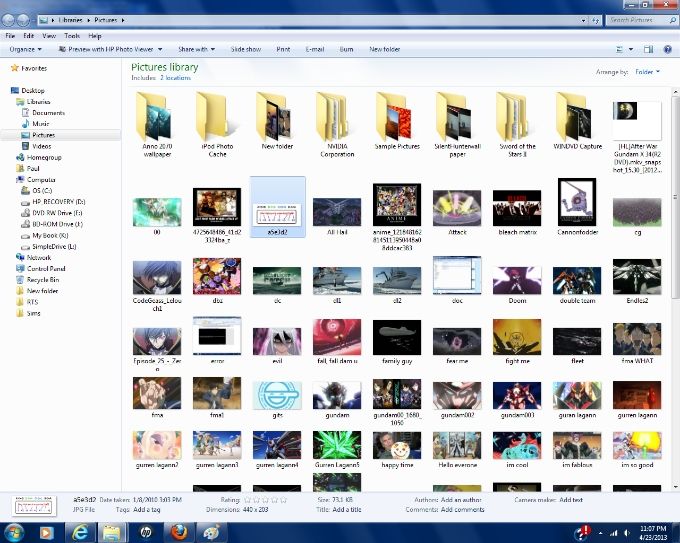Select the bleach matrix thumbnail
The height and width of the screenshot is (543, 680).
(x=517, y=212)
